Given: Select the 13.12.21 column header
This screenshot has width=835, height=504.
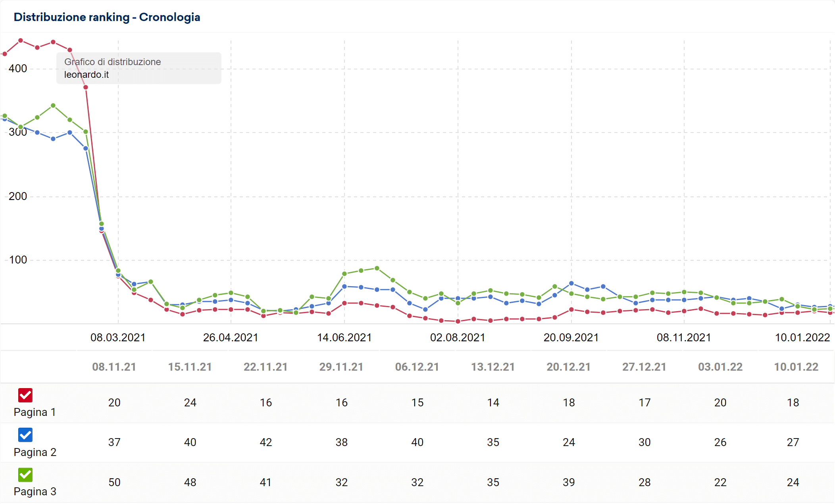Looking at the screenshot, I should click(x=493, y=367).
